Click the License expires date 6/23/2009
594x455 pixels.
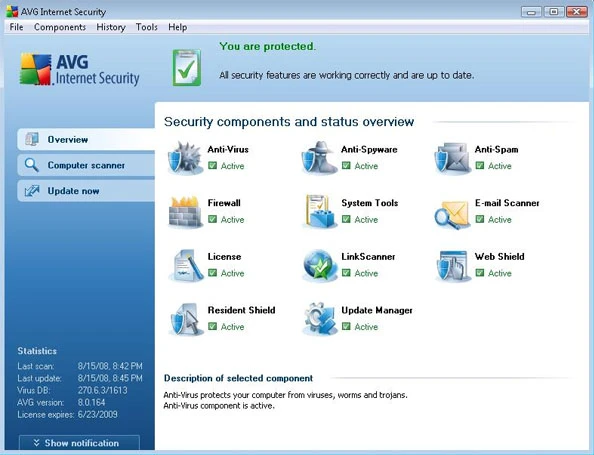(97, 414)
